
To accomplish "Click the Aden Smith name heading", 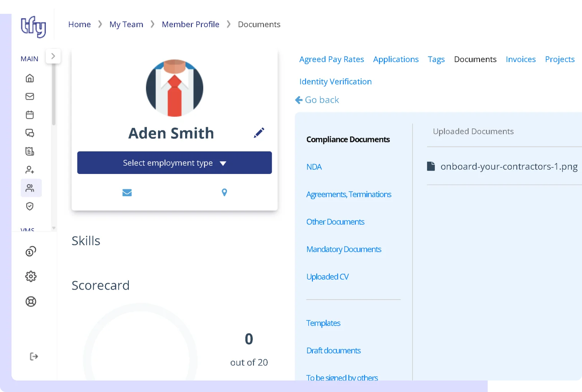I will (x=171, y=133).
